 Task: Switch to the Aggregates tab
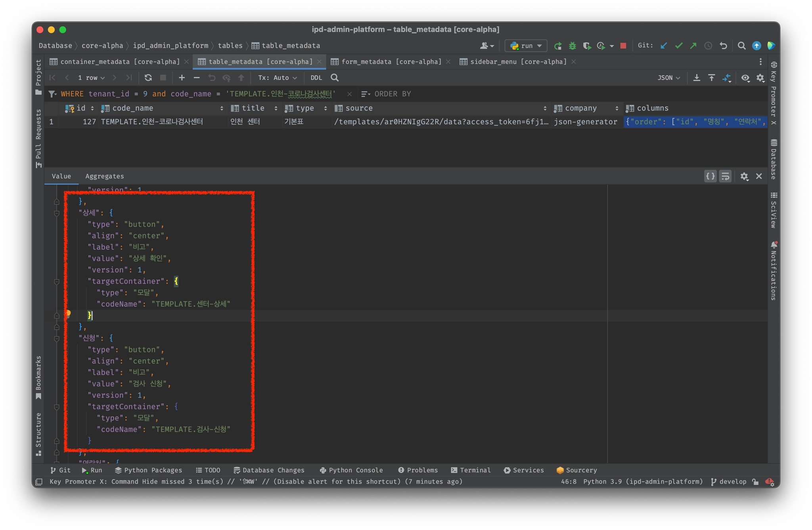click(105, 176)
